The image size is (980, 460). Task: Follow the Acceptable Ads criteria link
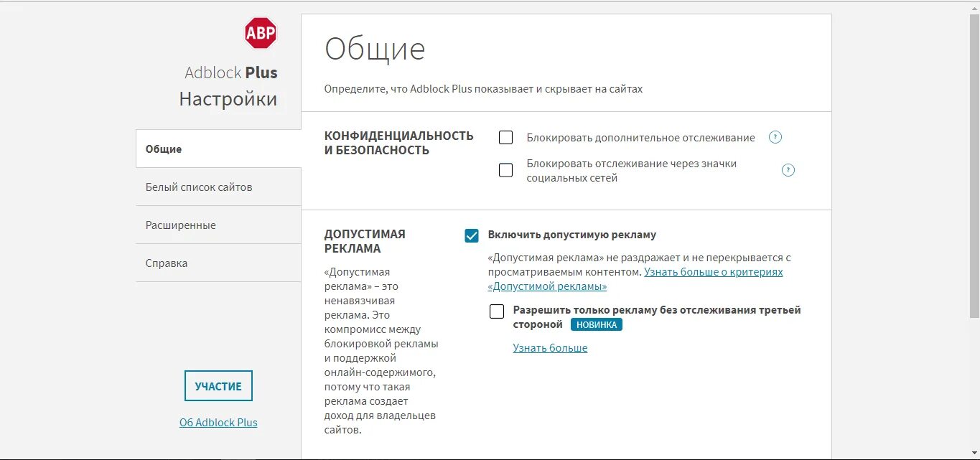pyautogui.click(x=635, y=279)
